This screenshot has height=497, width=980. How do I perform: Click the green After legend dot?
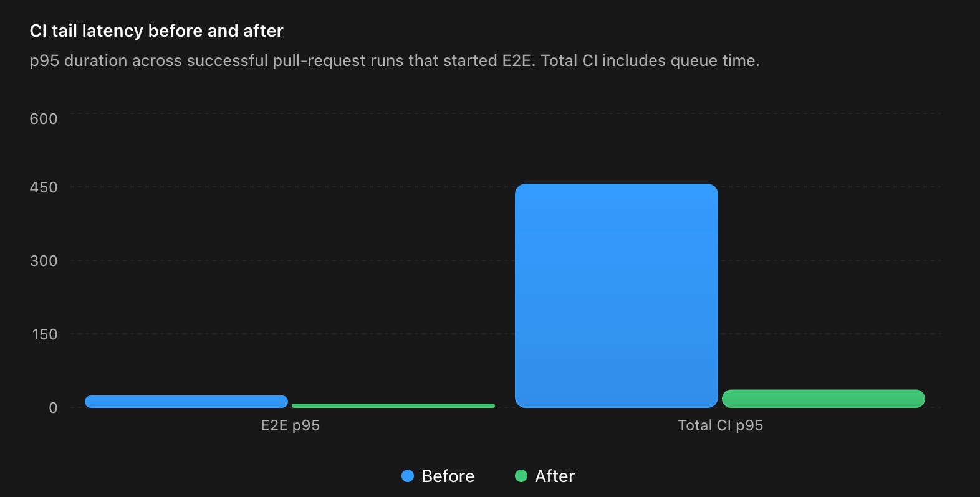tap(521, 476)
